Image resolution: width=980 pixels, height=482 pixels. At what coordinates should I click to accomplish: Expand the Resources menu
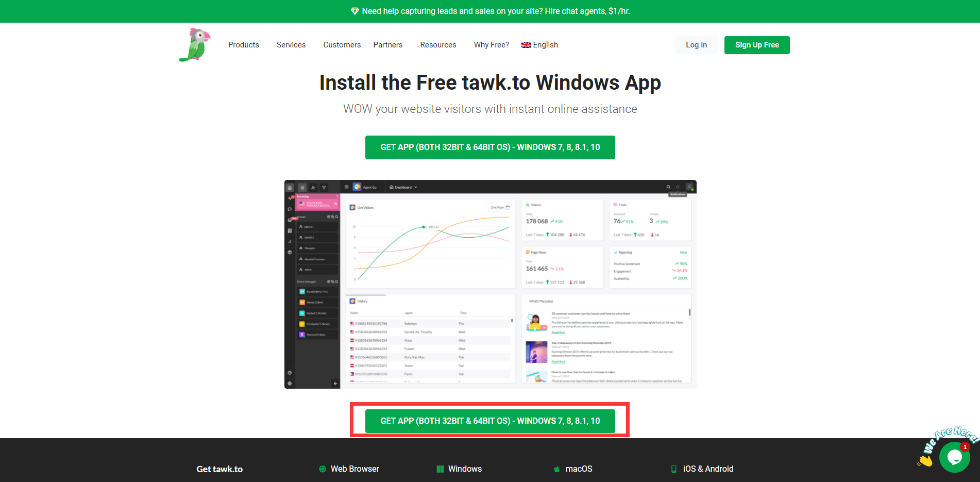click(x=438, y=45)
